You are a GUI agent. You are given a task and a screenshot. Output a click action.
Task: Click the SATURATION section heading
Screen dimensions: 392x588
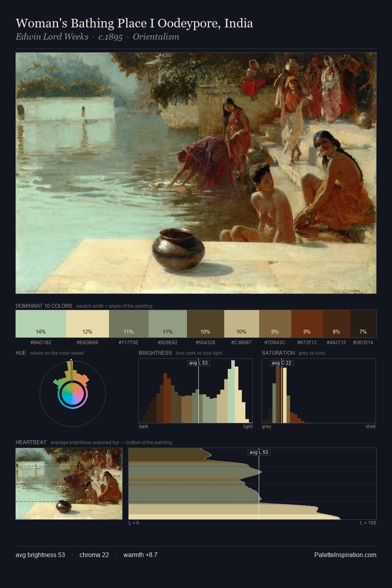[278, 353]
